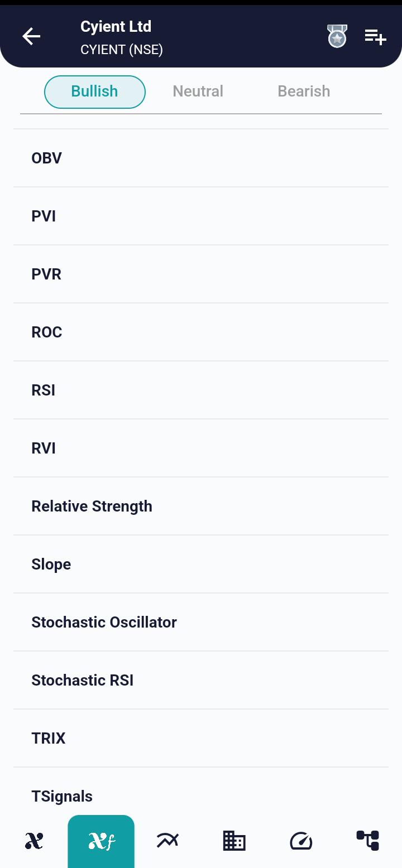The height and width of the screenshot is (868, 402).
Task: Click the back arrow in the header
Action: click(31, 36)
